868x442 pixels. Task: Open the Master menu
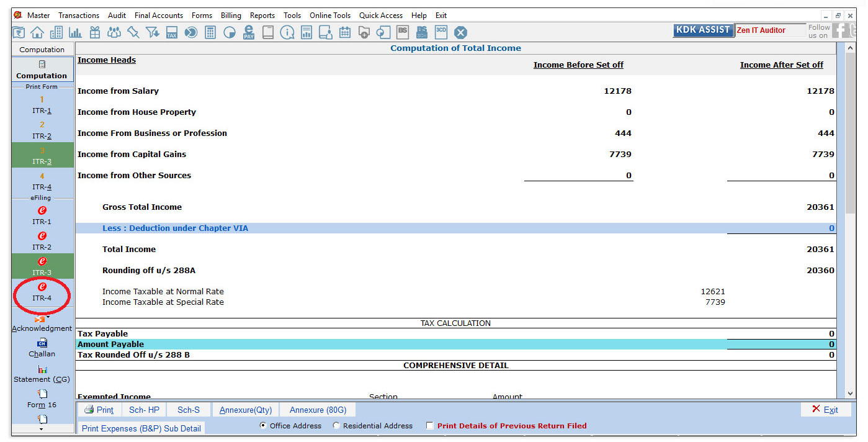point(38,16)
